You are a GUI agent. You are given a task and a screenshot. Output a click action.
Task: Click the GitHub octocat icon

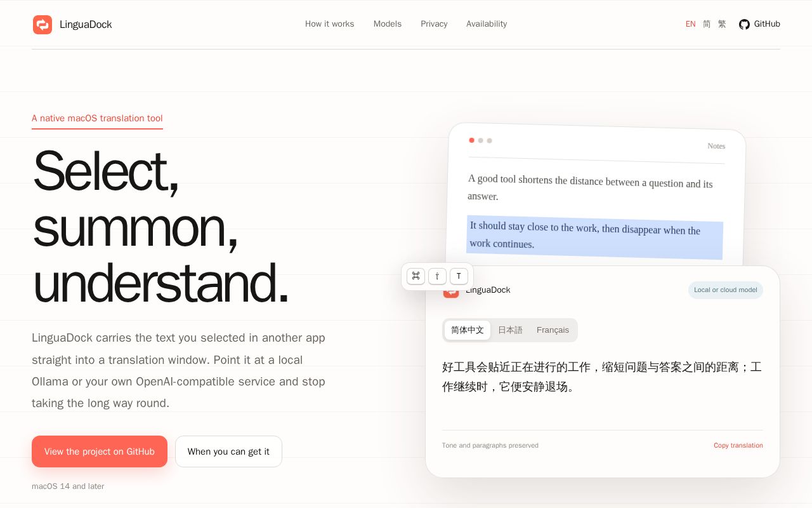[x=744, y=24]
